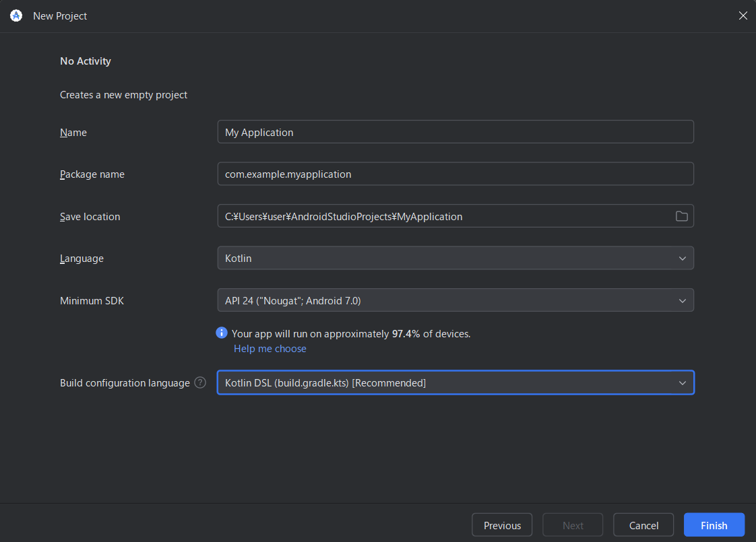This screenshot has height=542, width=756.
Task: Click the help question mark for Build configuration language
Action: point(199,382)
